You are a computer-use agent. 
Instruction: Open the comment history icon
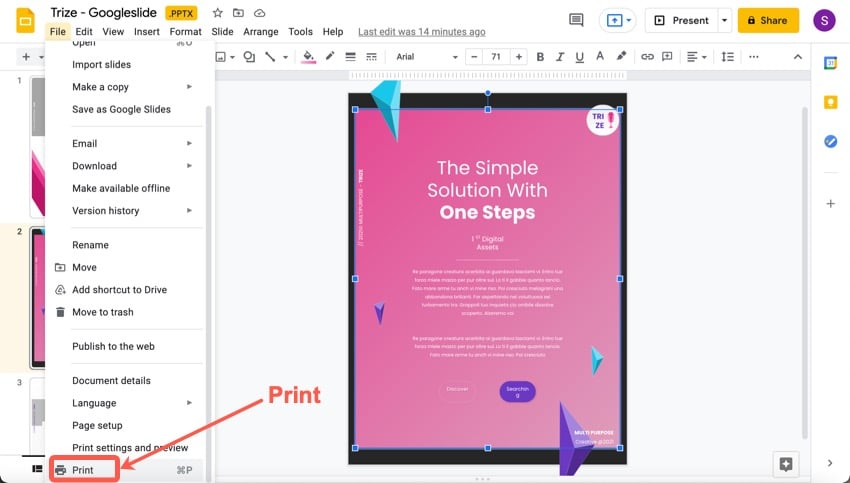[x=576, y=20]
